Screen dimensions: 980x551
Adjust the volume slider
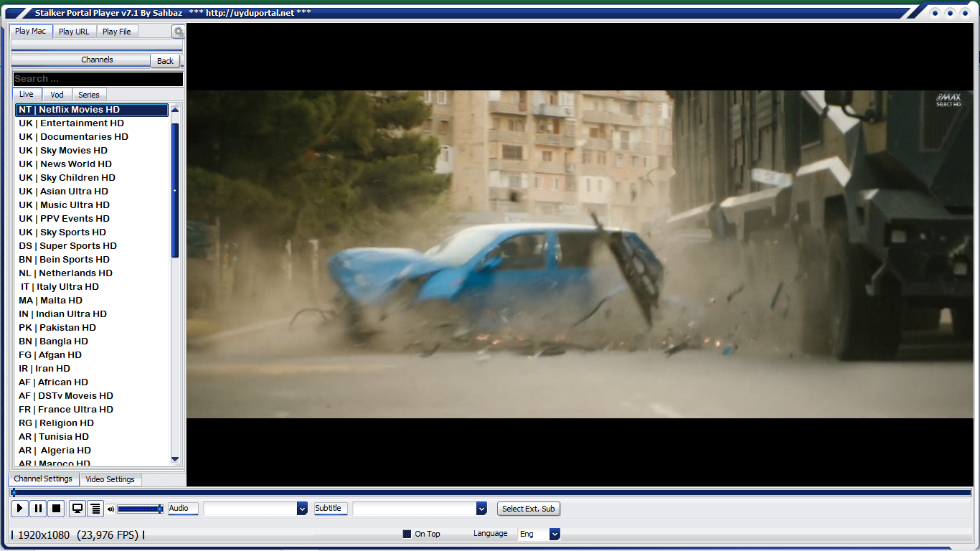(x=140, y=509)
